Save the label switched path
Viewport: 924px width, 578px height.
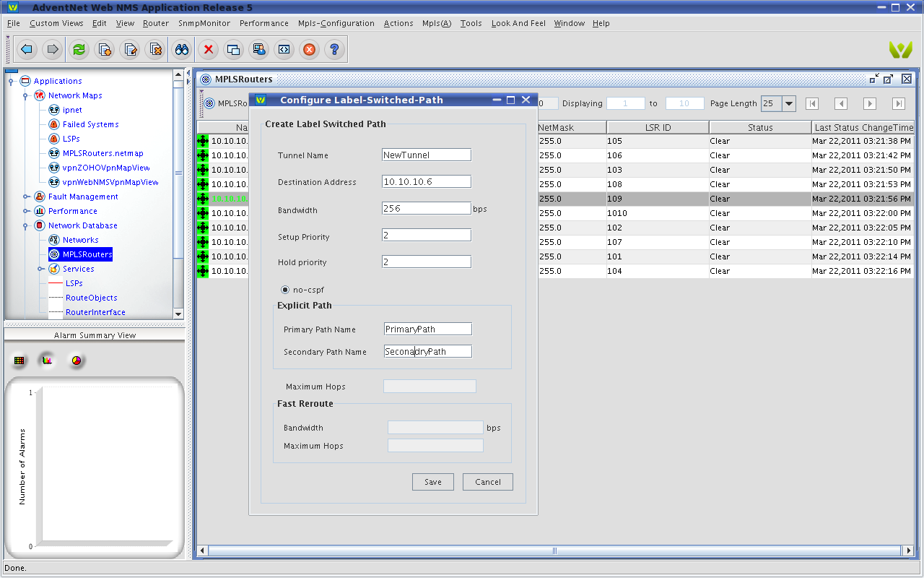click(433, 482)
